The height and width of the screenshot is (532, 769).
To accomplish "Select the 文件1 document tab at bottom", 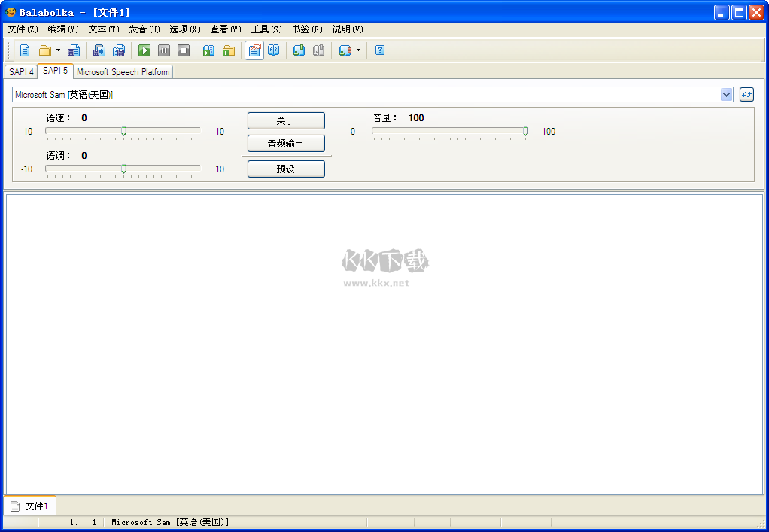I will (33, 505).
